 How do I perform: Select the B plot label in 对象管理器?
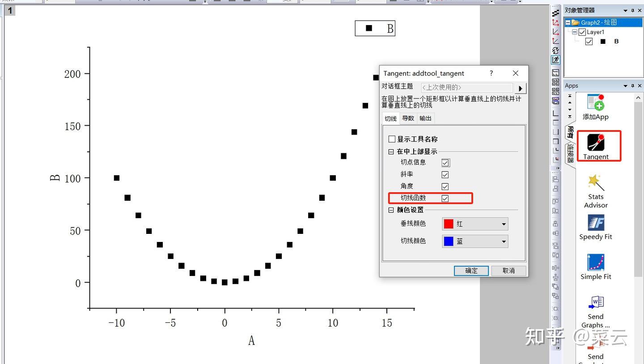point(616,42)
